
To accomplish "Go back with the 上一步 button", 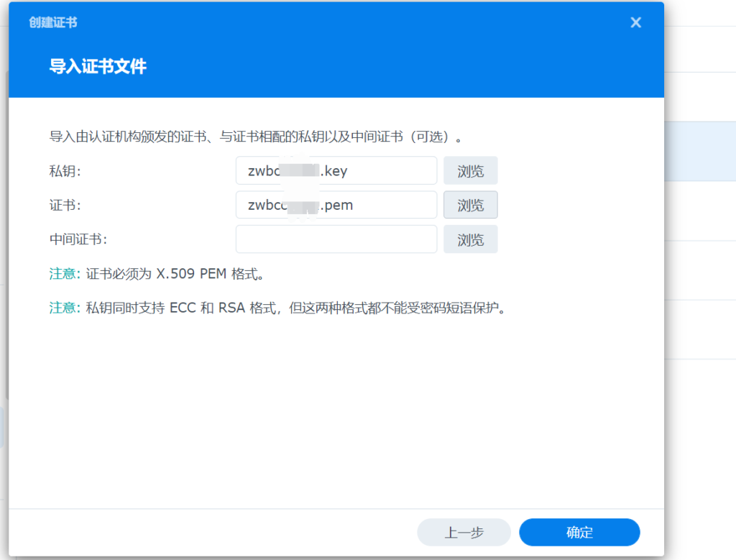I will coord(464,533).
